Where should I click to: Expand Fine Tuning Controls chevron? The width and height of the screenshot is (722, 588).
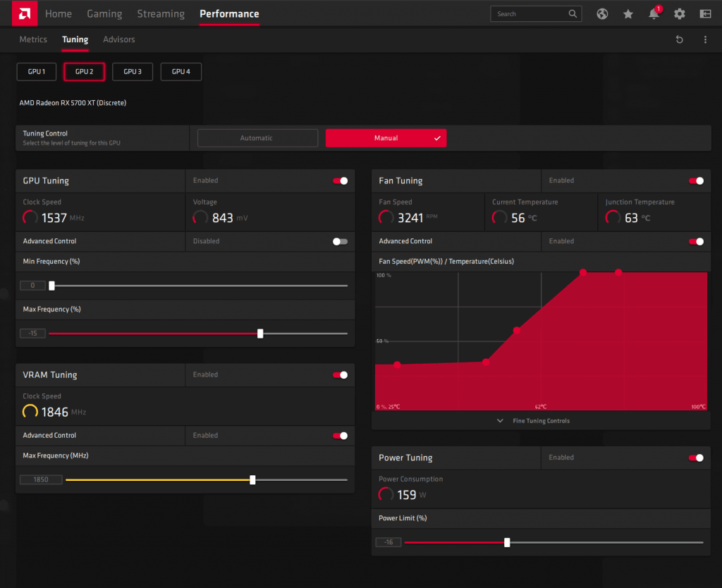[500, 421]
